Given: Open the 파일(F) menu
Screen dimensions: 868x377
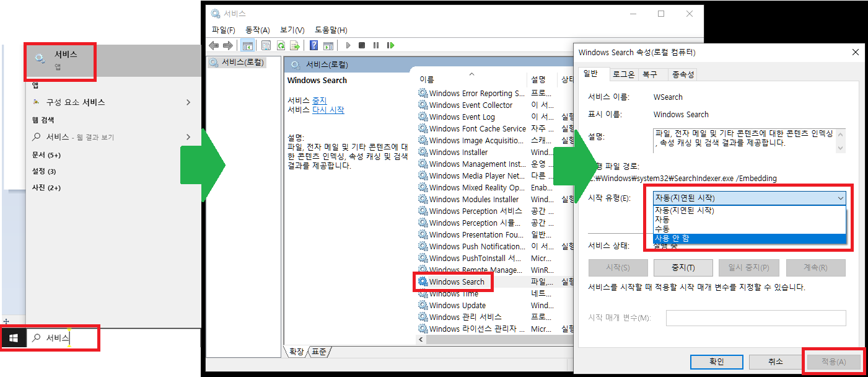Looking at the screenshot, I should point(224,30).
